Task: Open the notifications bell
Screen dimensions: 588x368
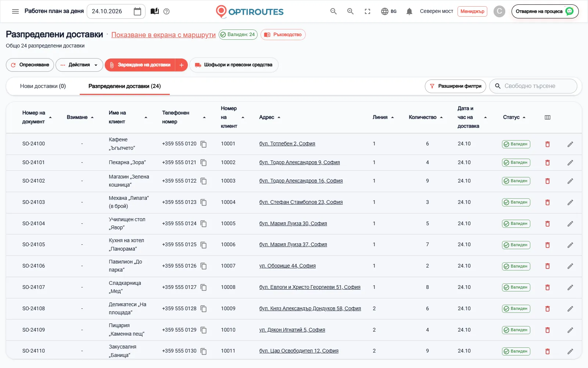Action: 409,11
